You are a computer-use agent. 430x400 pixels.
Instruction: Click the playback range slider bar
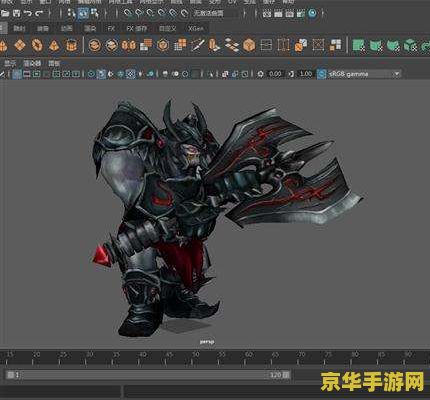[x=148, y=375]
